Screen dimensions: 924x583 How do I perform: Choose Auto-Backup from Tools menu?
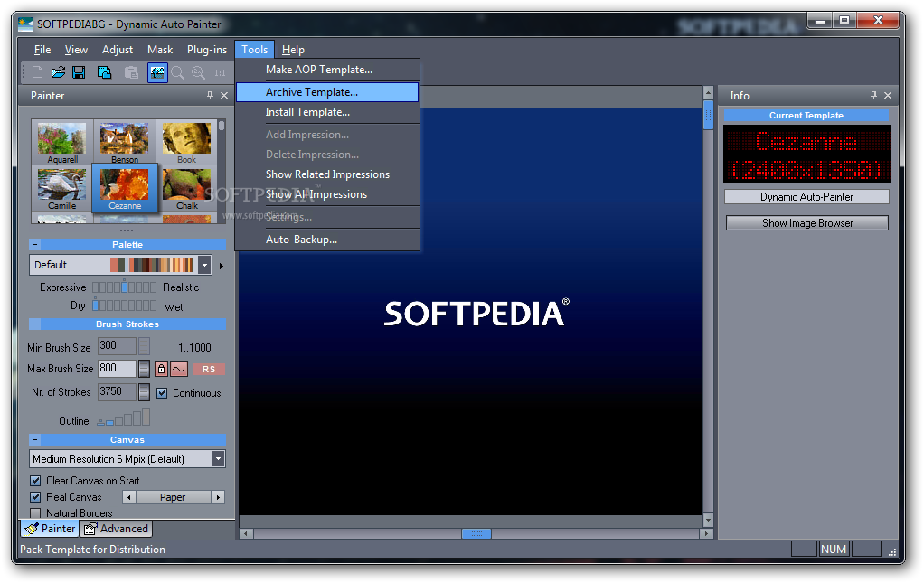(327, 240)
